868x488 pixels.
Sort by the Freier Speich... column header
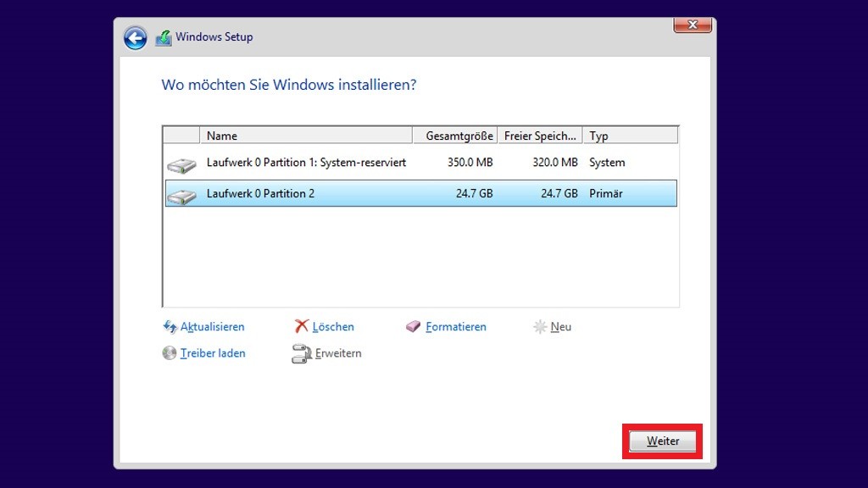(x=540, y=136)
